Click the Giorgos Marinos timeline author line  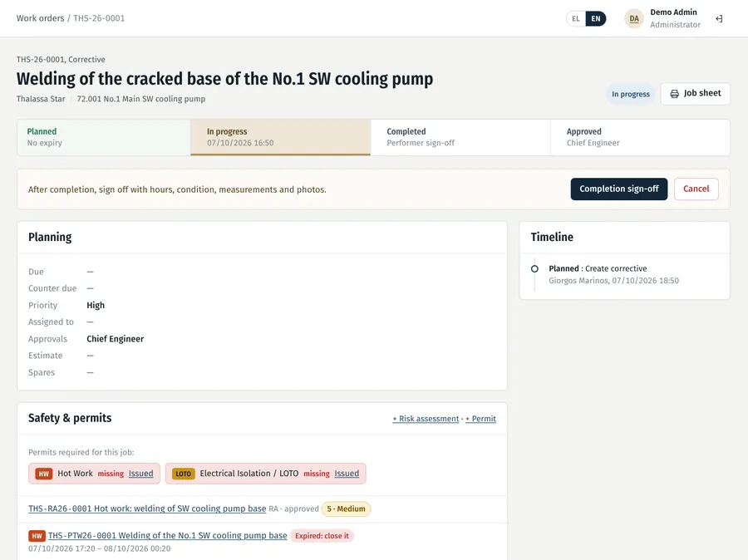pos(613,281)
